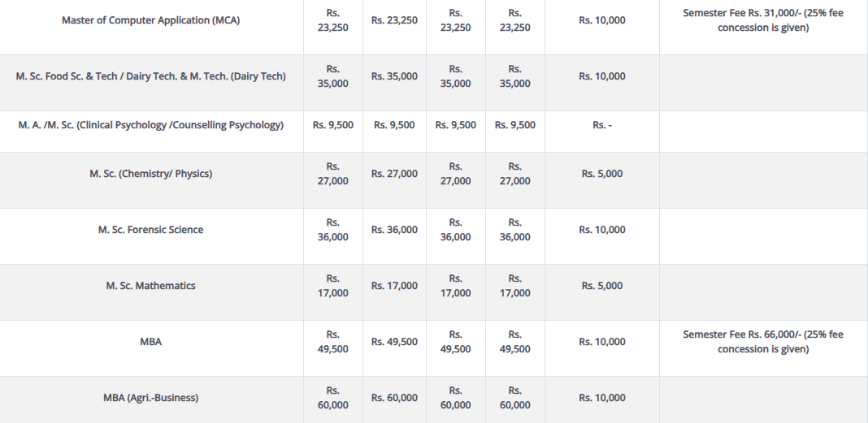Click Rs. 10,000 cell in the MCA row
This screenshot has height=423, width=868.
601,20
